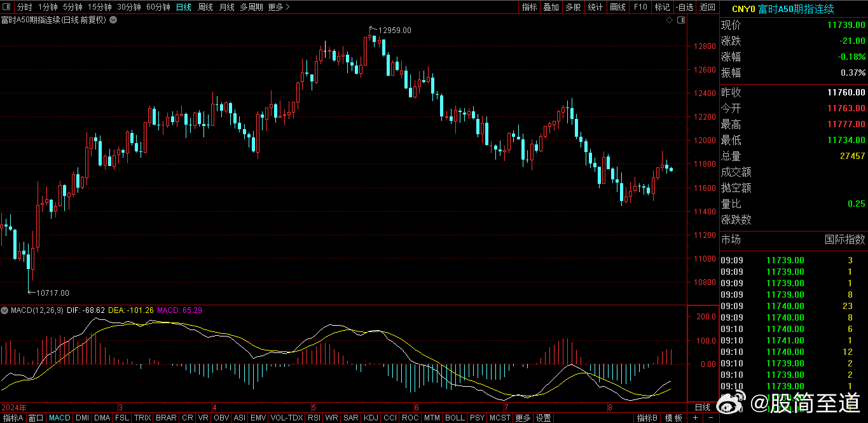Image resolution: width=868 pixels, height=423 pixels.
Task: Click the 返回 back button
Action: (x=707, y=7)
